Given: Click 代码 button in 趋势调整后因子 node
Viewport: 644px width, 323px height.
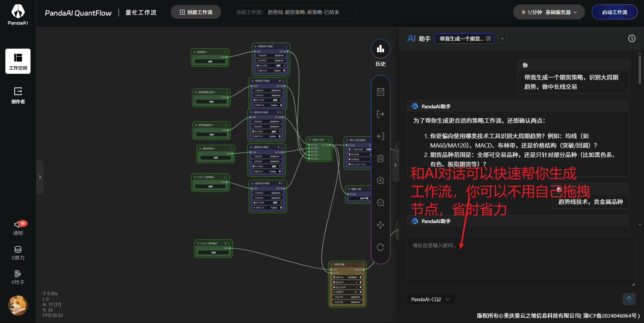Looking at the screenshot, I should pyautogui.click(x=211, y=102).
